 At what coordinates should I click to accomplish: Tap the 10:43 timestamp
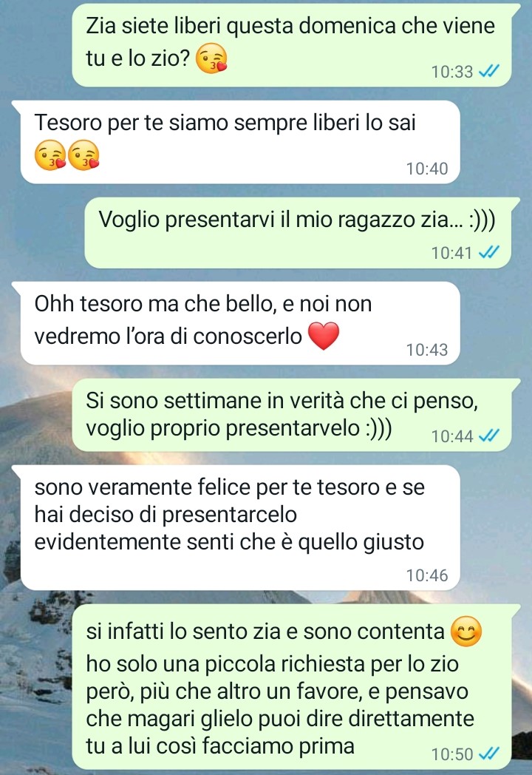(x=427, y=350)
